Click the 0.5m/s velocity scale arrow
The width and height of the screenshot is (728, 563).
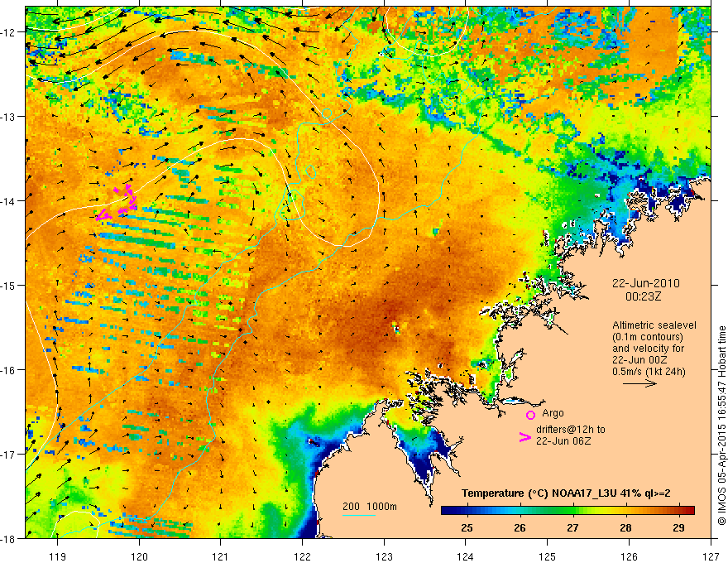pyautogui.click(x=639, y=383)
